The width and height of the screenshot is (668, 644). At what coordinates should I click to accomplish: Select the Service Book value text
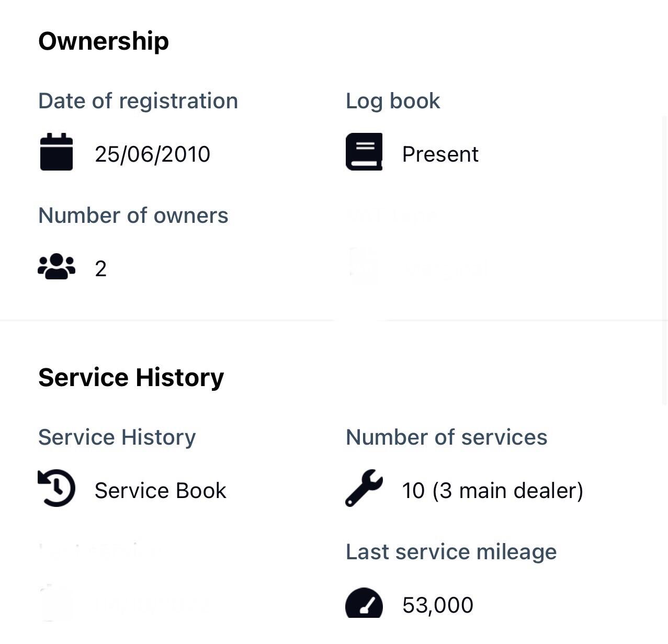[x=160, y=491]
